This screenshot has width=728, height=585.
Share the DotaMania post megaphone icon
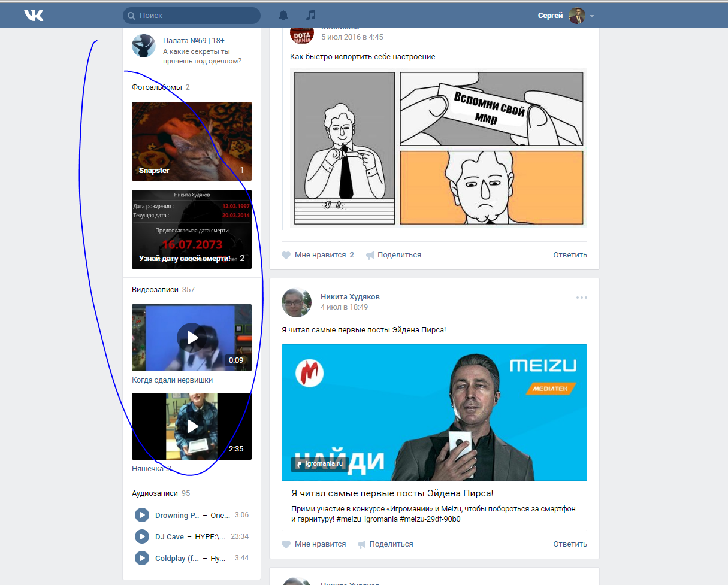coord(370,255)
